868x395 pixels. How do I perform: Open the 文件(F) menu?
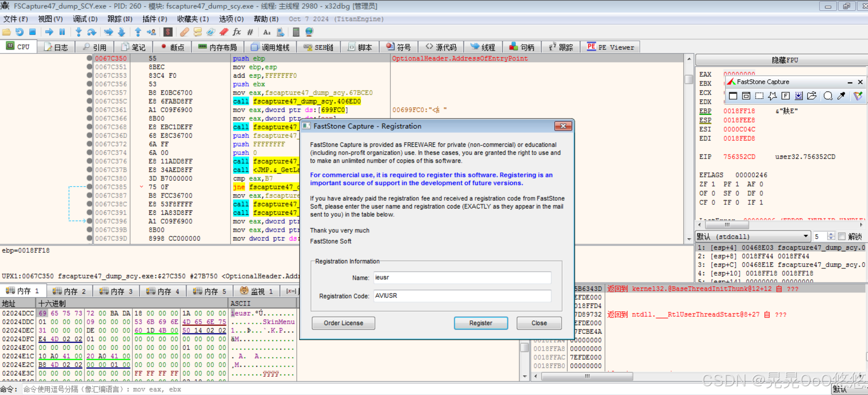[x=16, y=19]
